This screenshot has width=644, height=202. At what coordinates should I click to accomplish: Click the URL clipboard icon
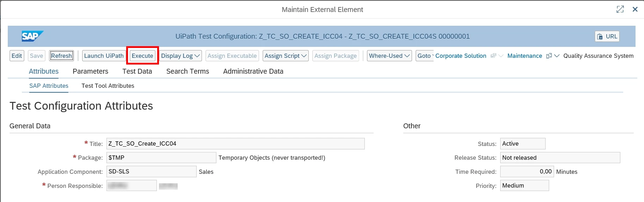pyautogui.click(x=600, y=36)
